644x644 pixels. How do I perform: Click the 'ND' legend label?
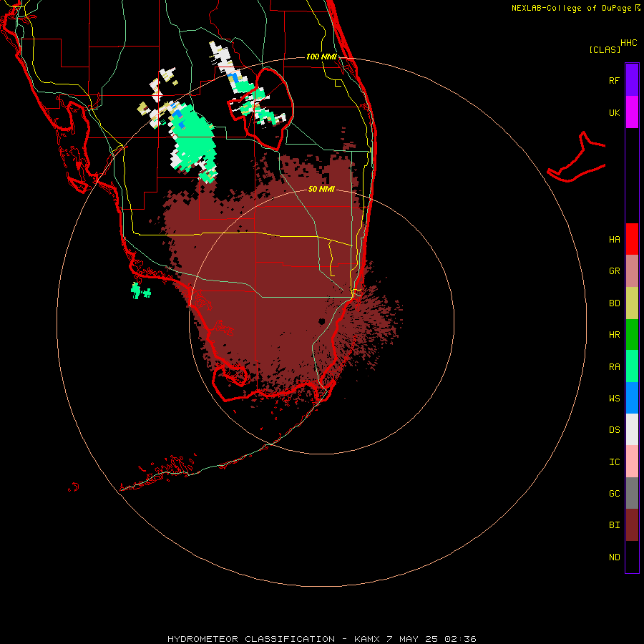tap(614, 557)
